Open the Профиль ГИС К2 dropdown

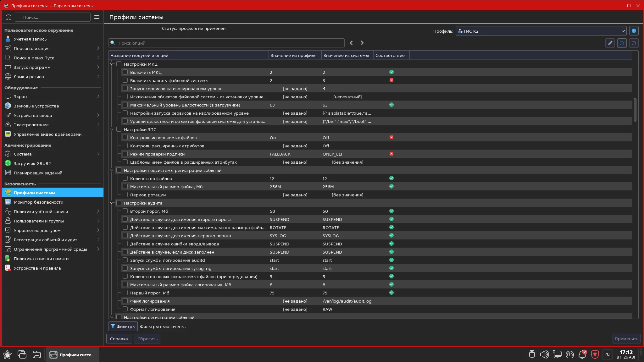tap(541, 31)
